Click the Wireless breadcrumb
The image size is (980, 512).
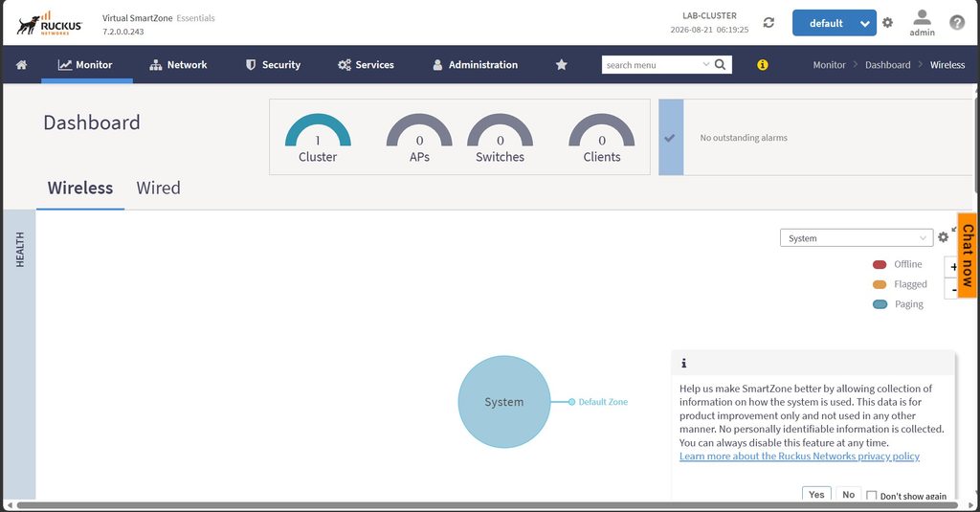947,65
